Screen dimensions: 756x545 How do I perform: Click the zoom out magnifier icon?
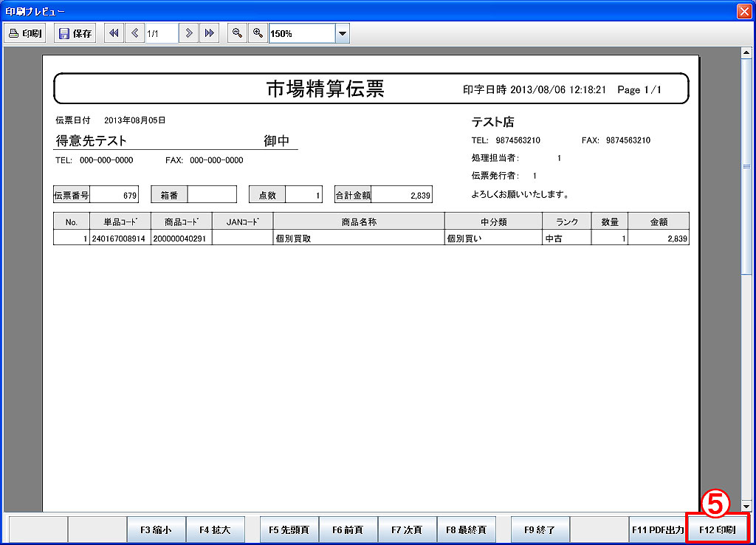(237, 33)
